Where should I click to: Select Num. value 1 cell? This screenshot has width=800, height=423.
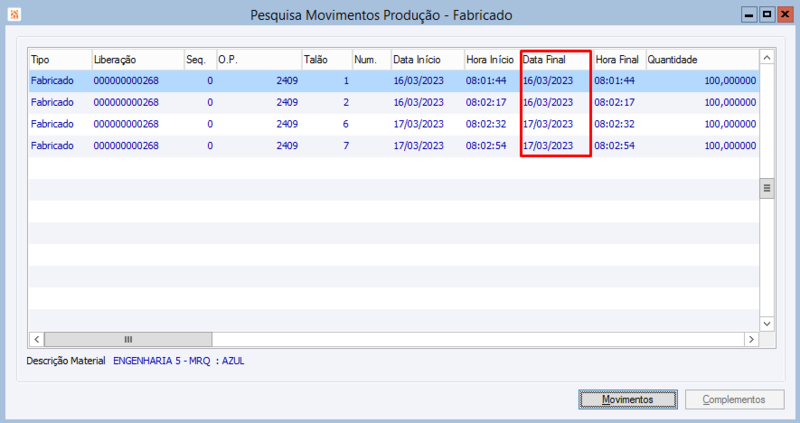coord(346,81)
